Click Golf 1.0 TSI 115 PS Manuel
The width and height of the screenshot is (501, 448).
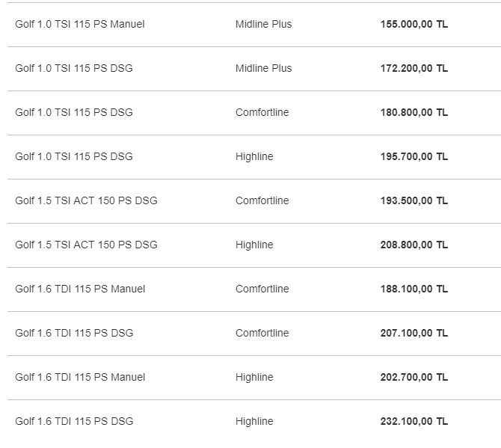click(x=80, y=24)
